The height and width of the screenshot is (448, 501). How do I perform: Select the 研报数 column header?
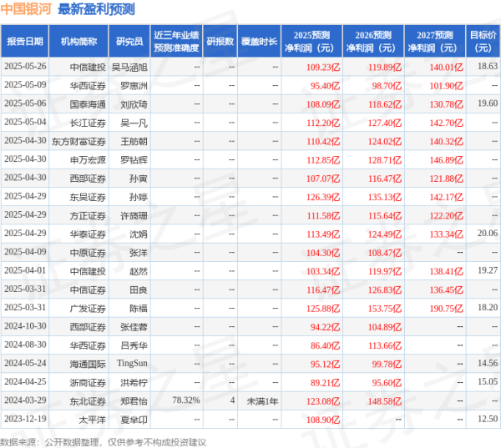click(x=220, y=40)
